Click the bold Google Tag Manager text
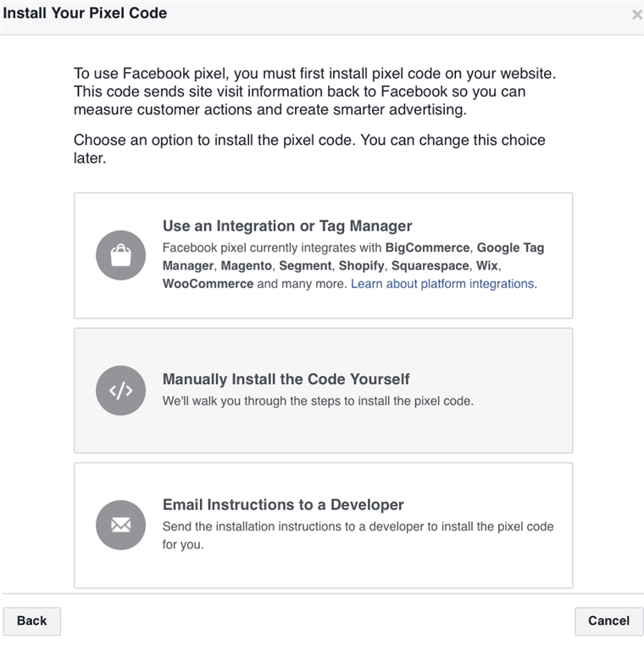Viewport: 644px width, 645px height. pyautogui.click(x=510, y=248)
